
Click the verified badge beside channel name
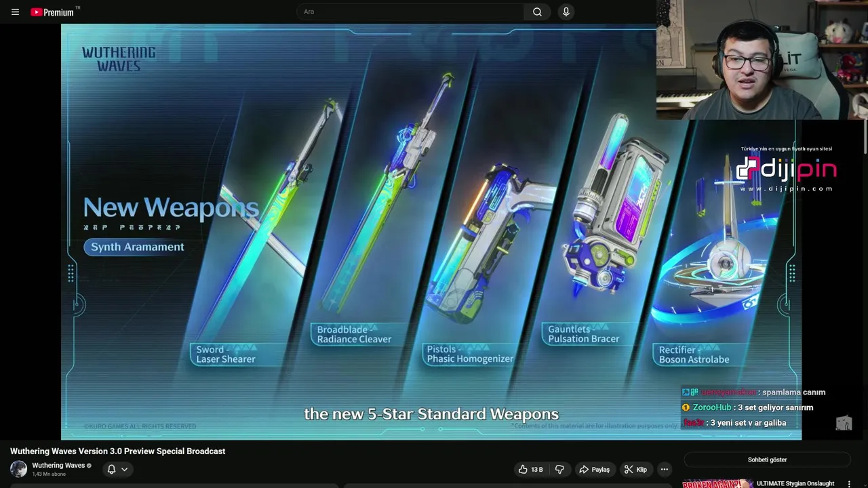[89, 466]
